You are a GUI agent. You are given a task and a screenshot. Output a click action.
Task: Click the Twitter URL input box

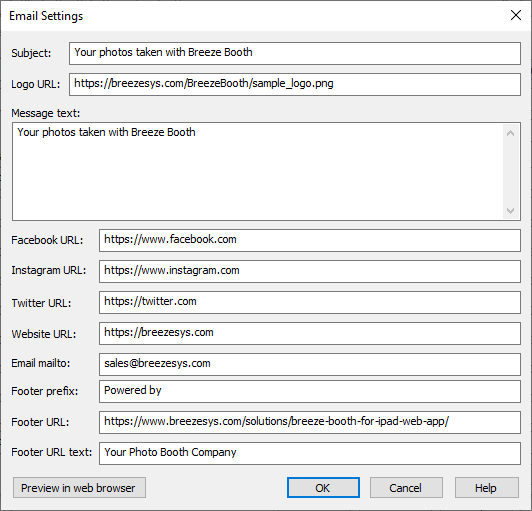click(310, 302)
